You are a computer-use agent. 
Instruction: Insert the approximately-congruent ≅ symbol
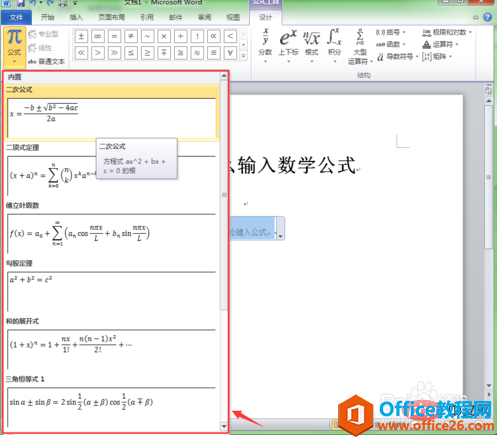[180, 53]
